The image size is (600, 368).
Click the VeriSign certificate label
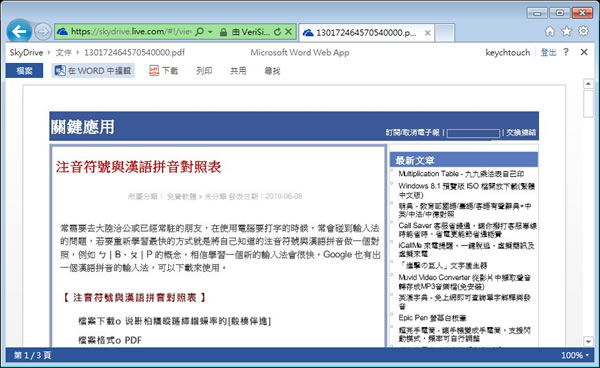pyautogui.click(x=251, y=32)
